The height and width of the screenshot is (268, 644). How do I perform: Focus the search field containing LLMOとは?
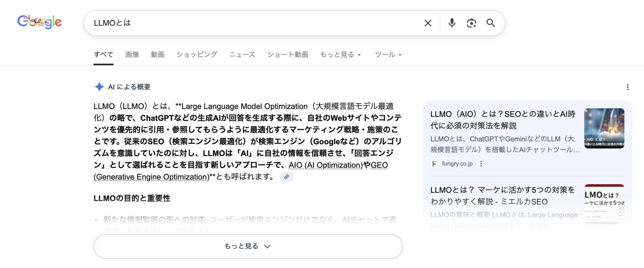coord(252,23)
